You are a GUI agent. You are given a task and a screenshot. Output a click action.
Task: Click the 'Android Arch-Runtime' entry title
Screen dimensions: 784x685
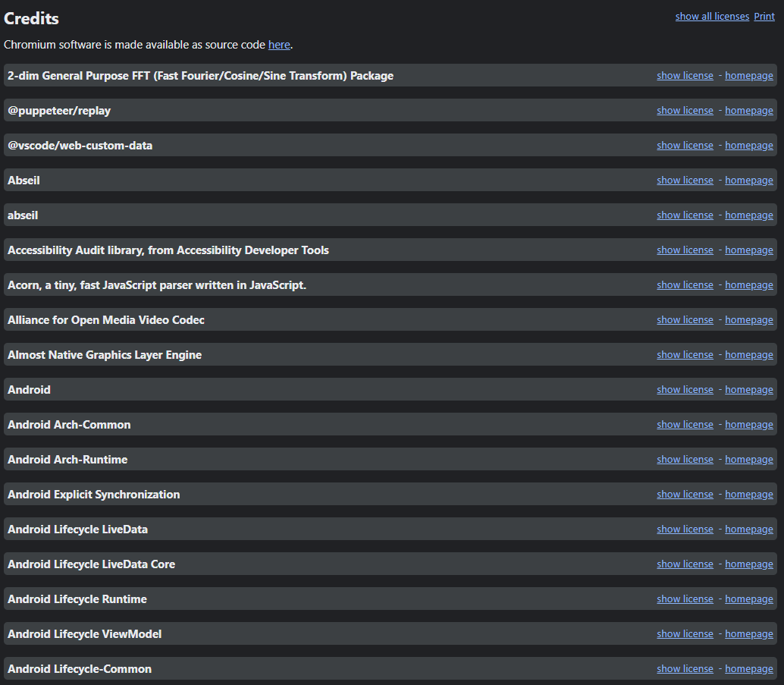pyautogui.click(x=67, y=460)
